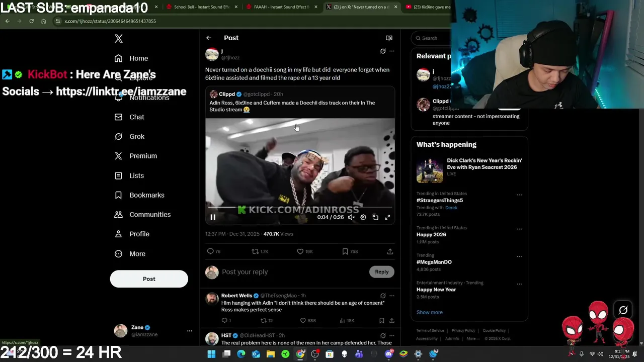The width and height of the screenshot is (644, 362).
Task: Open Bookmarks in the sidebar
Action: coord(139,195)
